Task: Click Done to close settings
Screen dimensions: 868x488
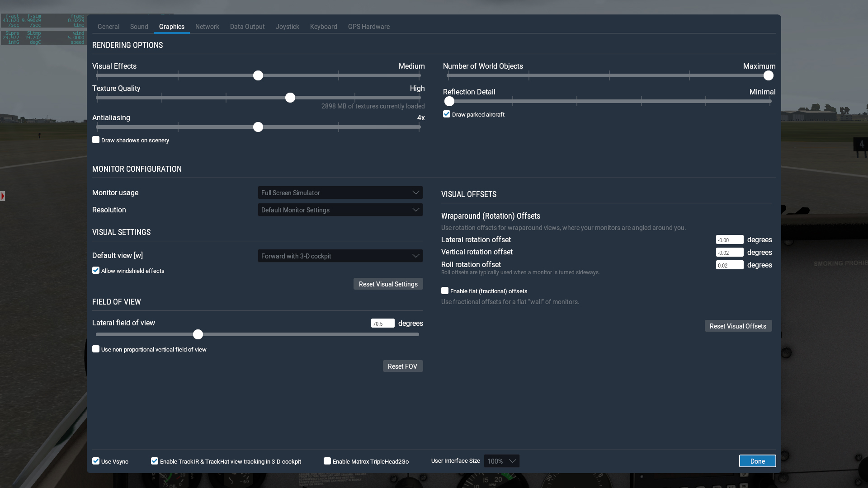Action: click(x=757, y=461)
